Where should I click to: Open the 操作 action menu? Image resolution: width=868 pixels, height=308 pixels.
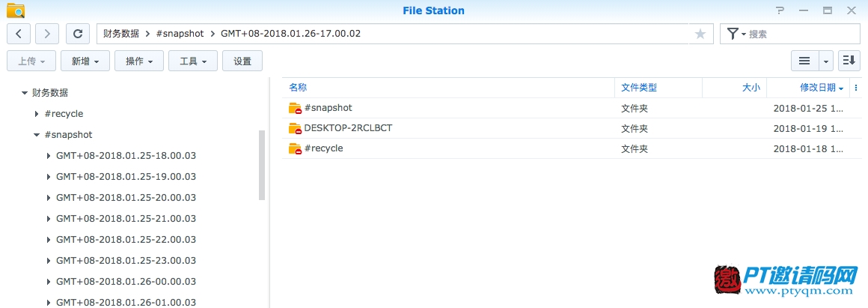tap(139, 61)
